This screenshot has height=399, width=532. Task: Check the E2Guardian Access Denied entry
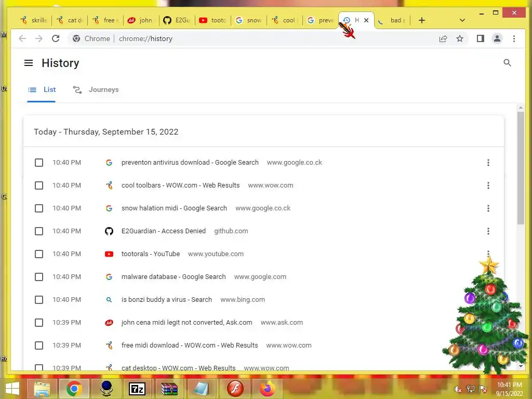pos(39,231)
